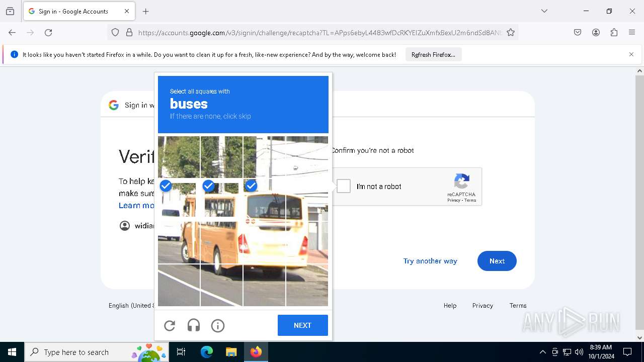The image size is (644, 362).
Task: Click the captcha NEXT button
Action: (302, 325)
